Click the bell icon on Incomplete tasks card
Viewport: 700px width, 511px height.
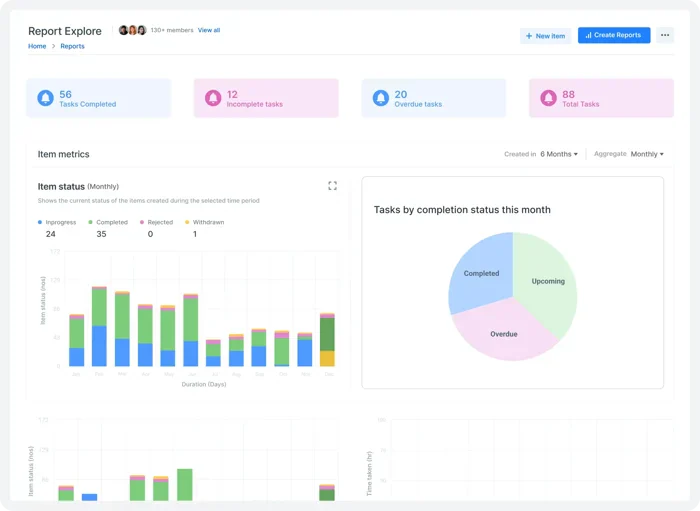point(213,98)
